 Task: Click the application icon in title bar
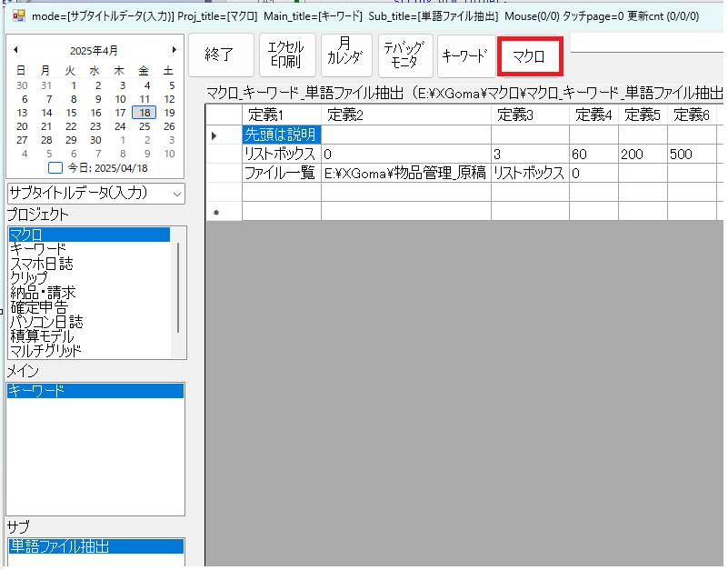click(x=18, y=15)
